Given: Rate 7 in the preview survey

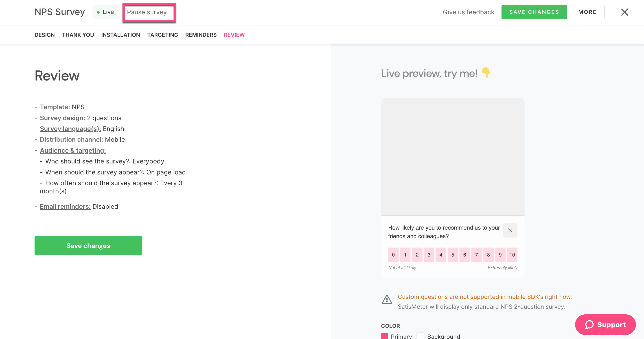Looking at the screenshot, I should click(476, 254).
